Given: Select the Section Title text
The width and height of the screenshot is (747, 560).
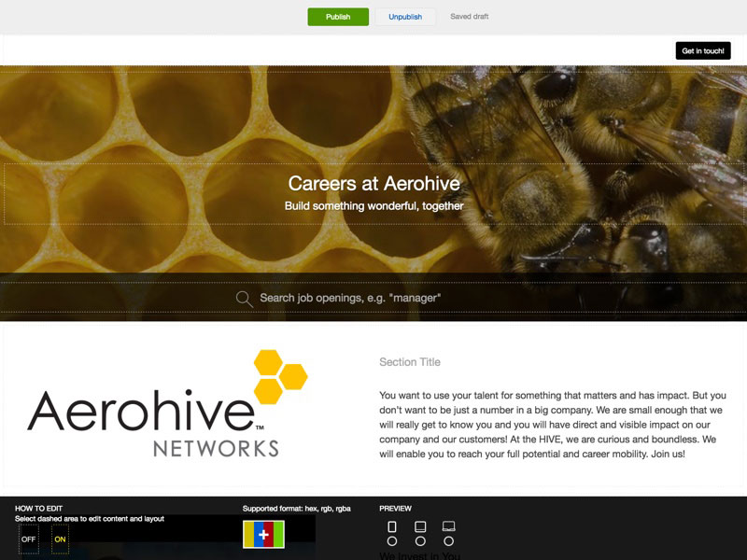Looking at the screenshot, I should point(410,362).
